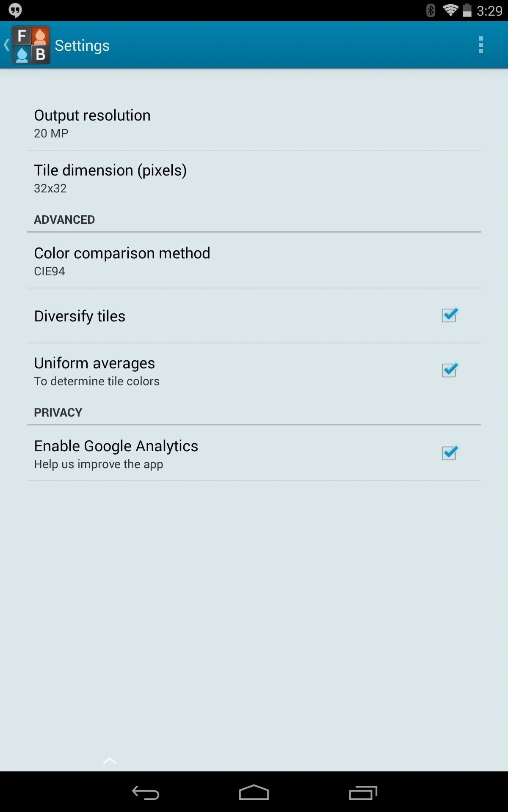Open Tile dimension (pixels) chooser

point(254,178)
